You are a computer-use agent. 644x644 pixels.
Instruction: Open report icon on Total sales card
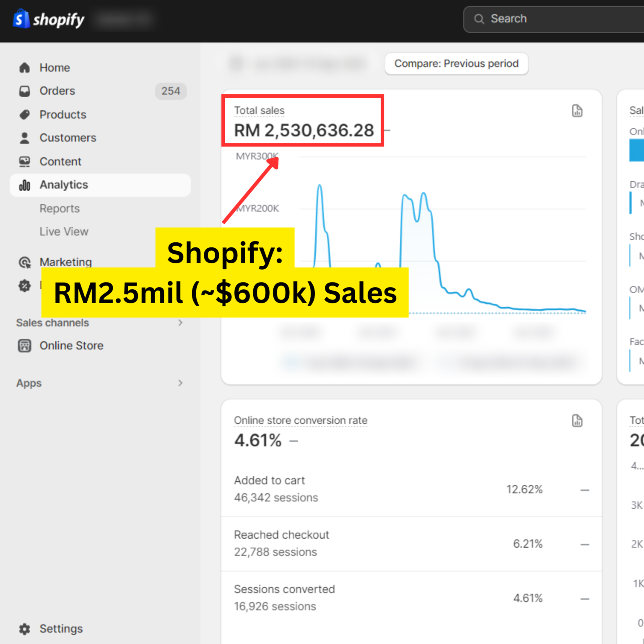click(577, 111)
